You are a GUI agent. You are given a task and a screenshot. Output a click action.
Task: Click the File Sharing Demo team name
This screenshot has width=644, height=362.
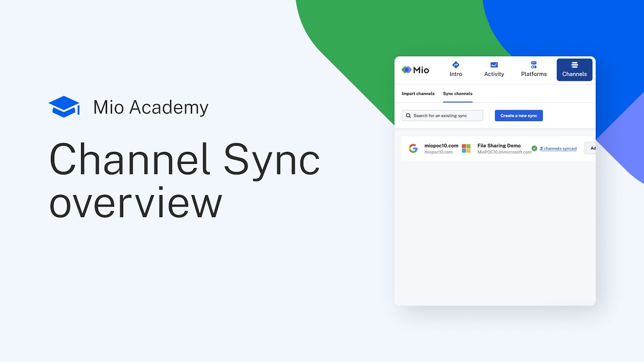click(x=499, y=146)
